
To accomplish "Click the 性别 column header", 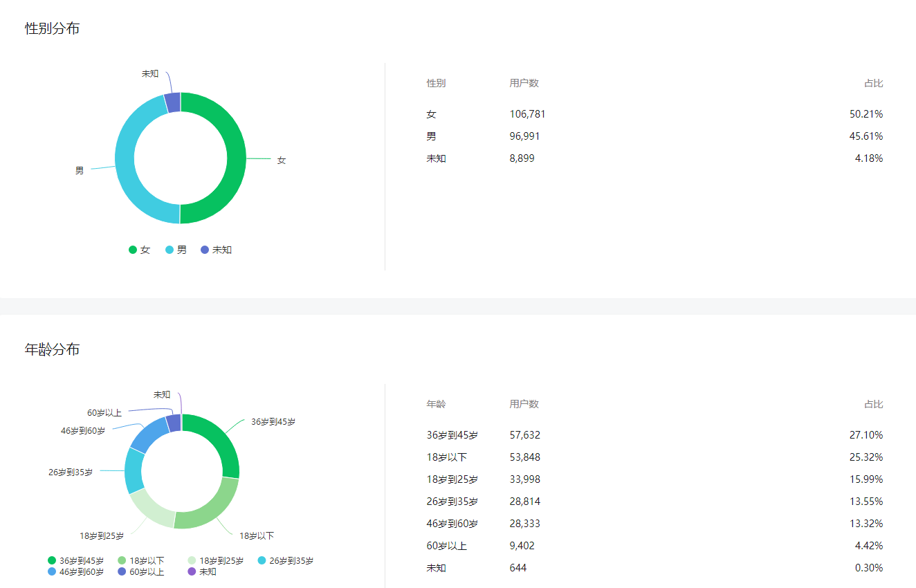I will (x=436, y=83).
